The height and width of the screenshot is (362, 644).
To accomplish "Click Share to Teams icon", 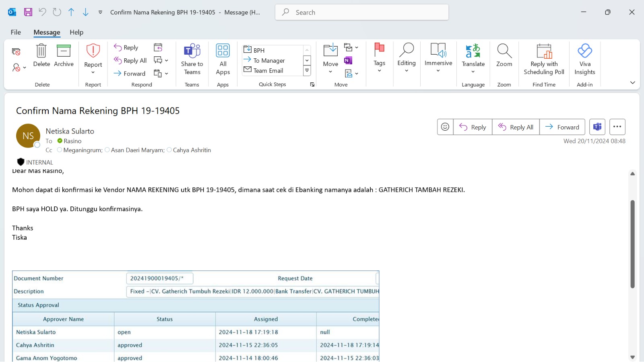I will (192, 51).
